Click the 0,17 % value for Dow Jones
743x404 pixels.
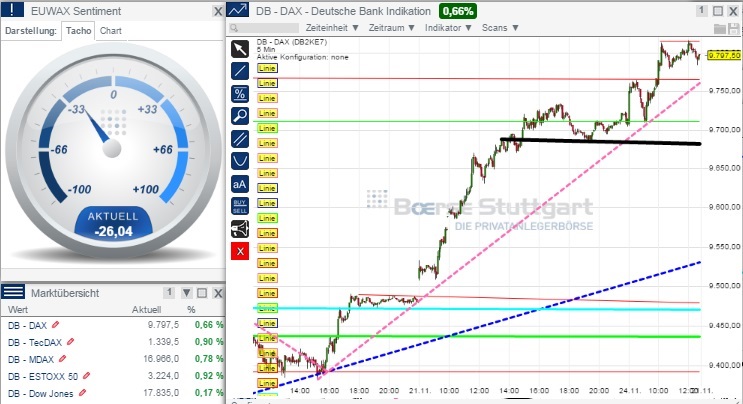tap(209, 393)
